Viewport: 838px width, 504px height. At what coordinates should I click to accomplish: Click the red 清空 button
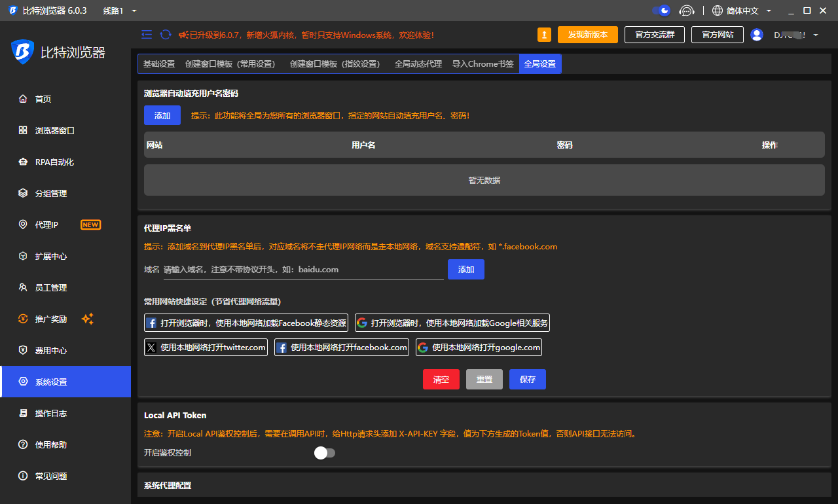[x=441, y=380]
